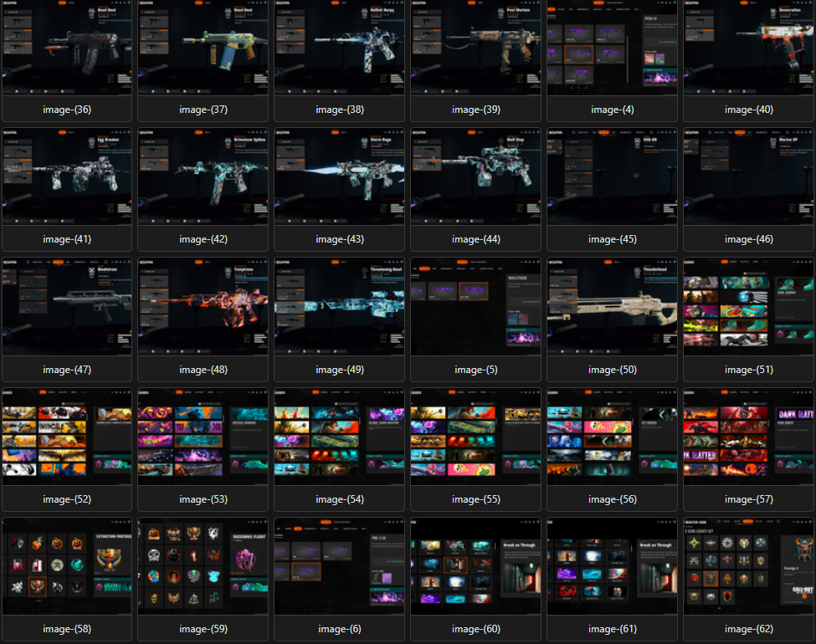Click the file name image-(47)

pos(67,370)
